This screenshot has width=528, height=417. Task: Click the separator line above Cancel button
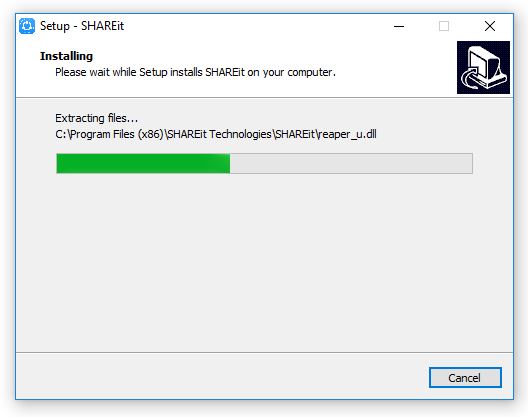point(264,353)
